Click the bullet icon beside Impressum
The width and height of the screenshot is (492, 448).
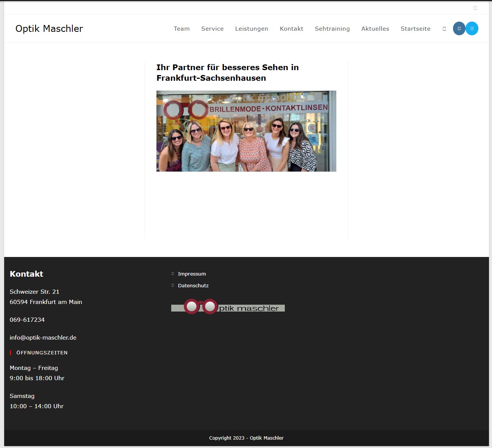(x=173, y=274)
